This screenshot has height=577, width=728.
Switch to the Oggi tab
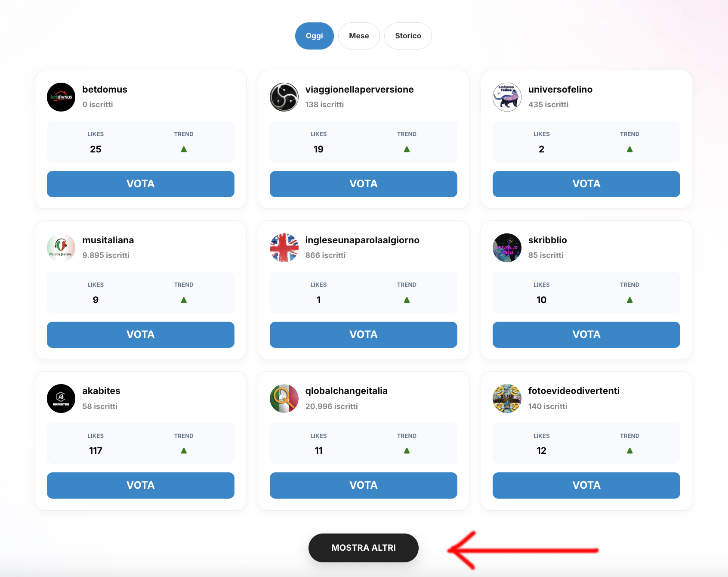(315, 36)
